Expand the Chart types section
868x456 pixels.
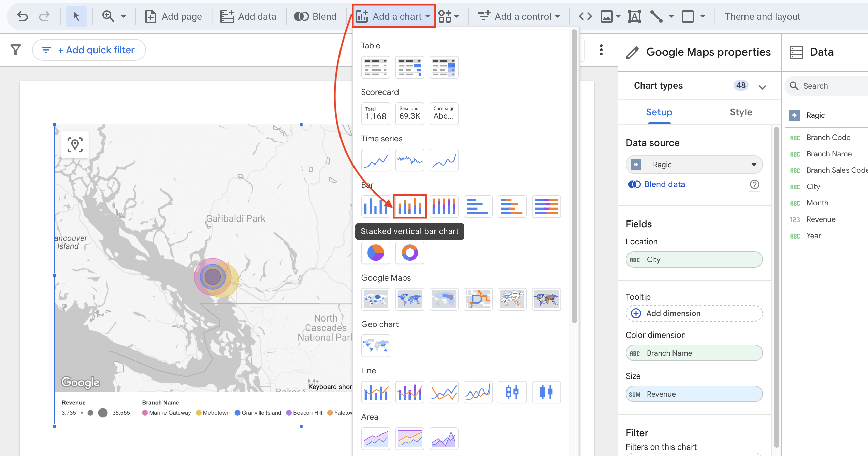[762, 87]
